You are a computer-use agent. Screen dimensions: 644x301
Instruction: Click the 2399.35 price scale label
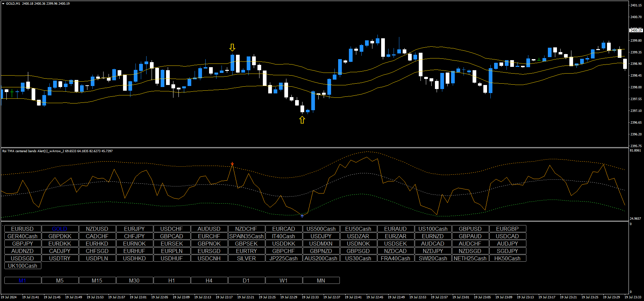(636, 52)
